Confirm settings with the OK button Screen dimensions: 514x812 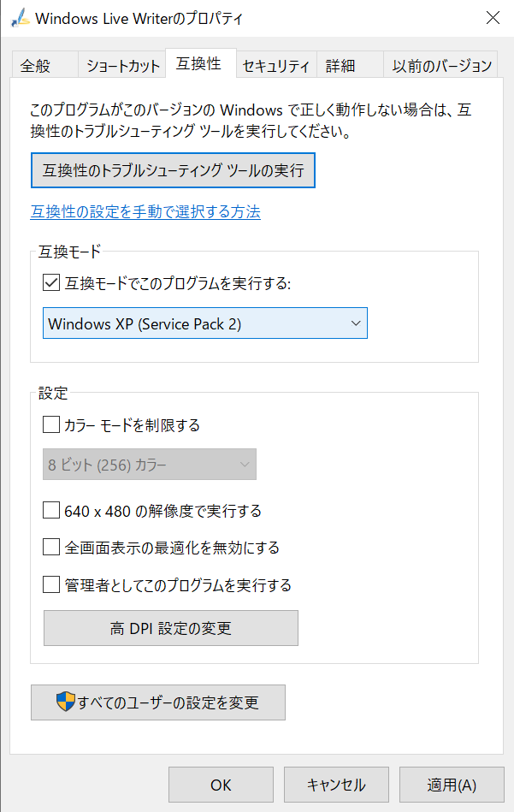tap(221, 784)
